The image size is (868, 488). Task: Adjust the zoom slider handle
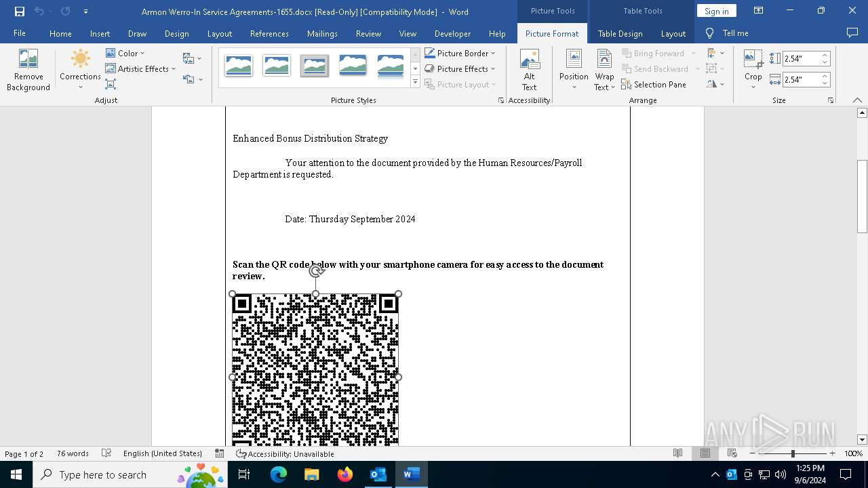coord(793,453)
